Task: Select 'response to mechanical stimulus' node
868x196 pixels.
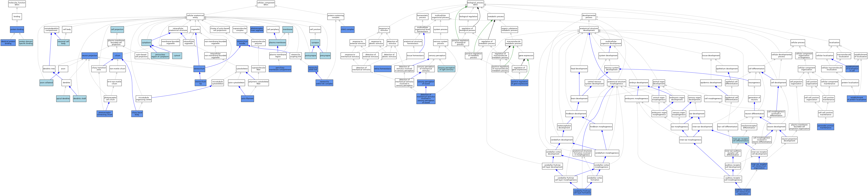Action: (350, 56)
